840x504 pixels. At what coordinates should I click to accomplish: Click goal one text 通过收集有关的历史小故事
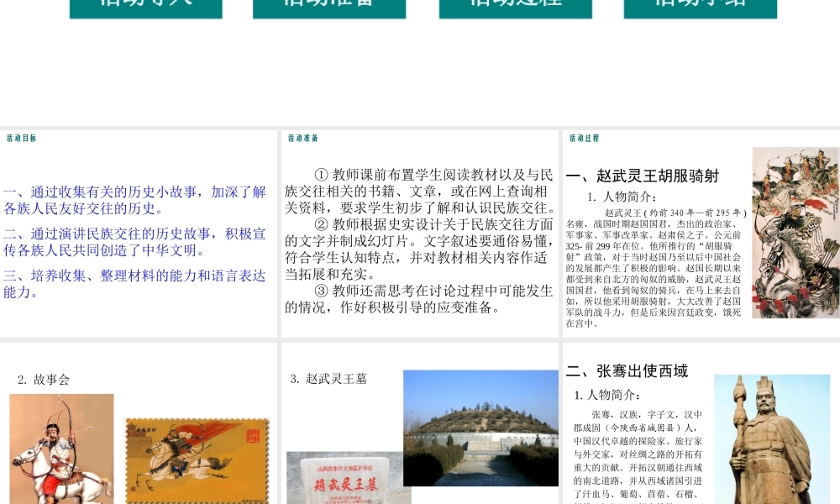134,200
